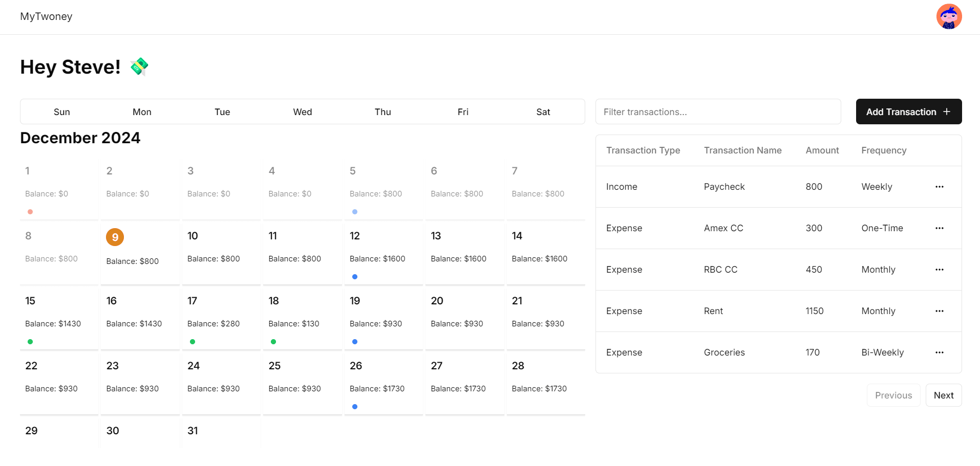Click the green dot on December 15
This screenshot has height=466, width=980.
(x=30, y=342)
